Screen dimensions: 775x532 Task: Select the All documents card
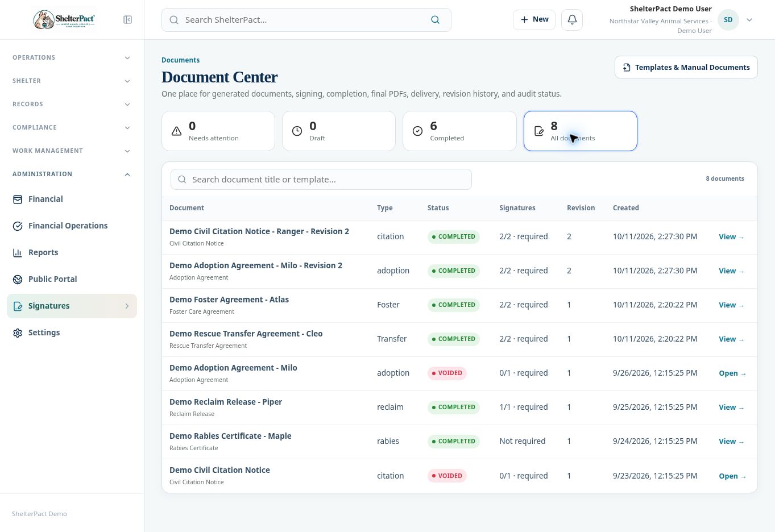(580, 131)
